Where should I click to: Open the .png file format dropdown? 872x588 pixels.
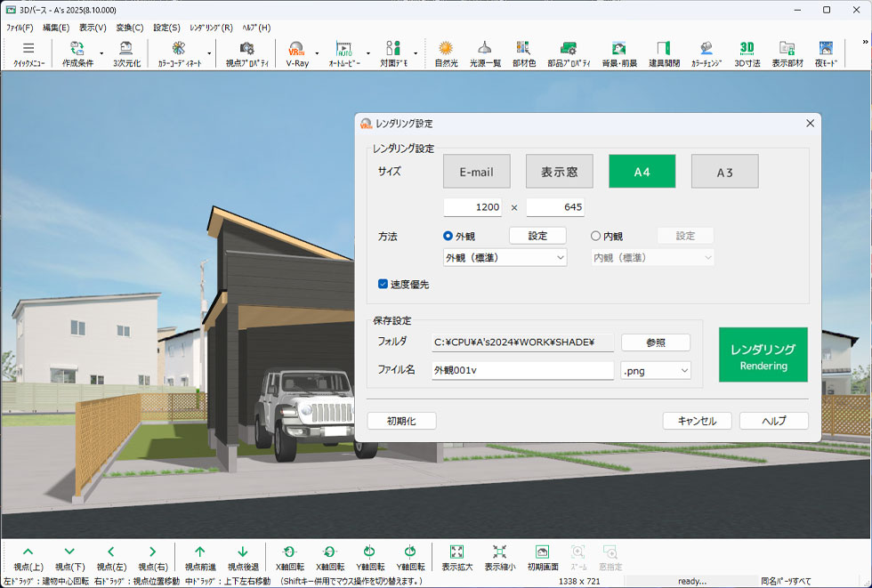pos(656,371)
